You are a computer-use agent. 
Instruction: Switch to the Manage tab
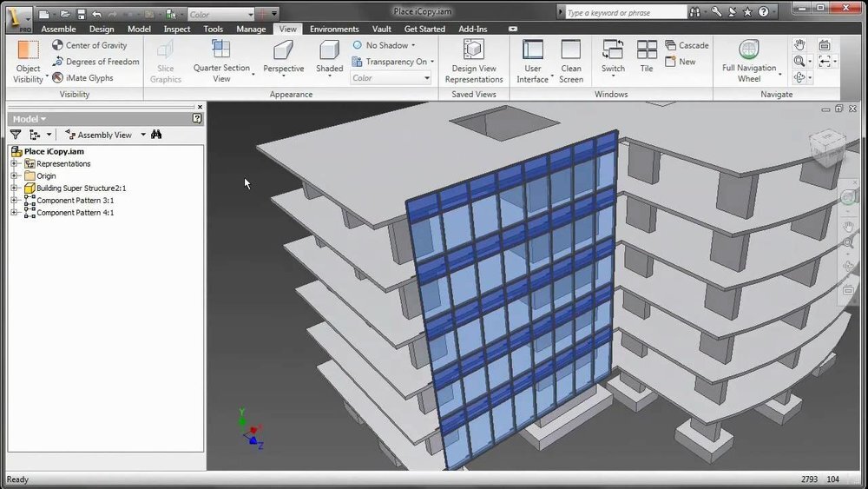tap(251, 29)
